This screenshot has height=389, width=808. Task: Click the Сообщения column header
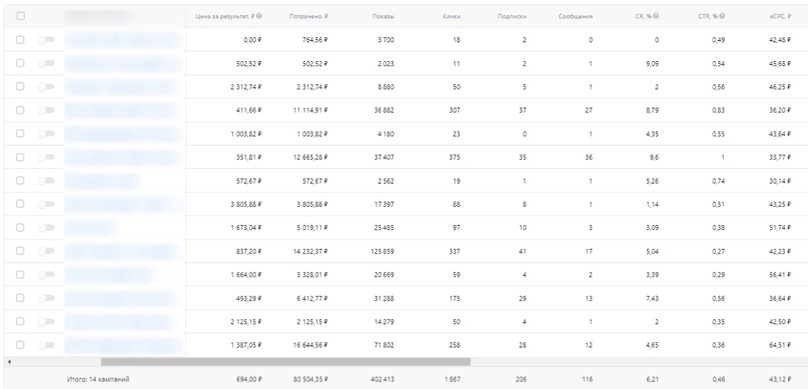(x=576, y=16)
